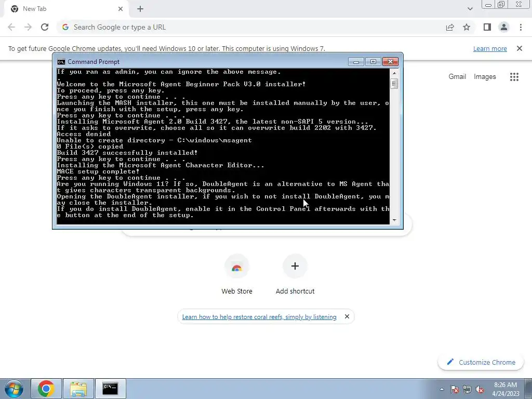Image resolution: width=532 pixels, height=399 pixels.
Task: Open the taskbar clock and date
Action: point(506,389)
